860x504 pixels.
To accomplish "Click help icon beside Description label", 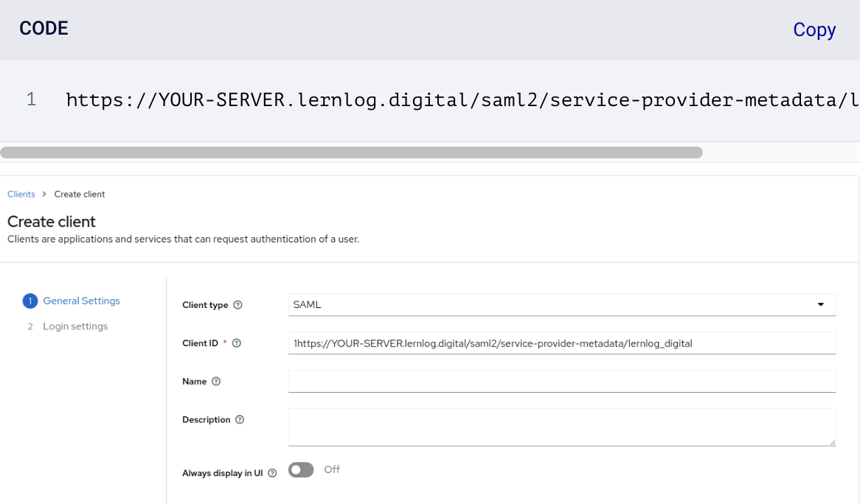I will pos(240,420).
